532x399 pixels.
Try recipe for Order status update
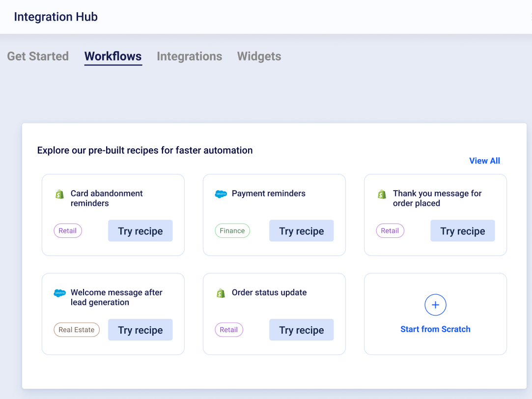(301, 330)
